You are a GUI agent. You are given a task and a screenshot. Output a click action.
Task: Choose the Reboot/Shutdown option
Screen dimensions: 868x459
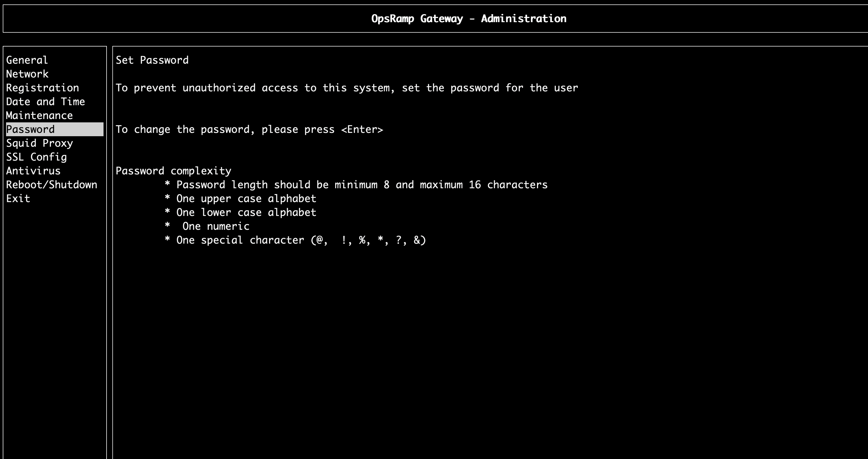click(x=51, y=185)
